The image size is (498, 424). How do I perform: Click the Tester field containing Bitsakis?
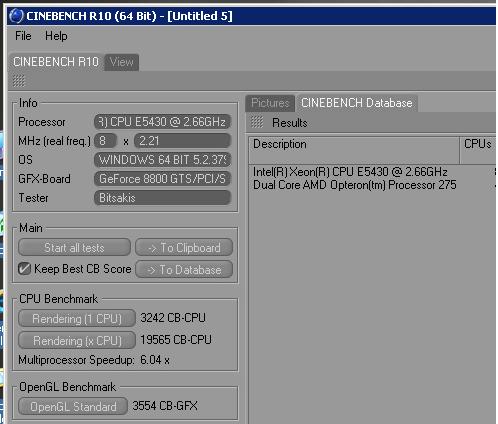click(x=163, y=198)
